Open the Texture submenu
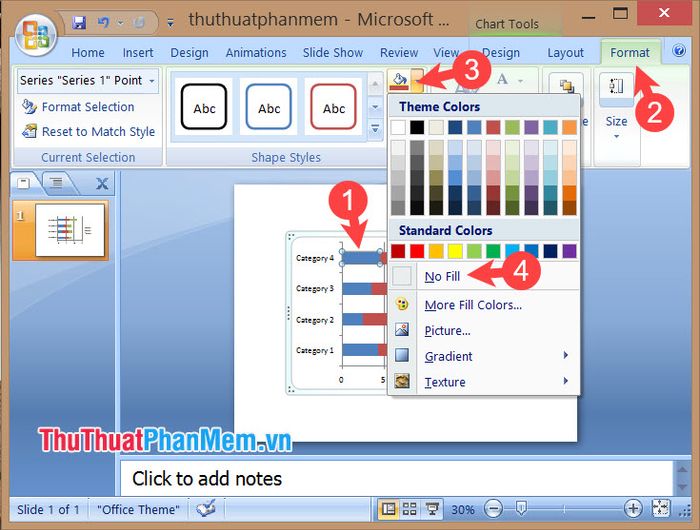The height and width of the screenshot is (530, 700). [x=484, y=382]
